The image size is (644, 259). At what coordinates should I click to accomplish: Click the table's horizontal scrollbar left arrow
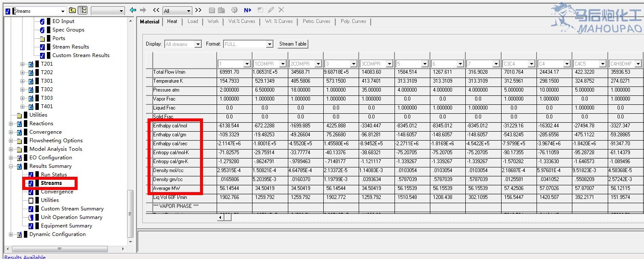[x=220, y=217]
